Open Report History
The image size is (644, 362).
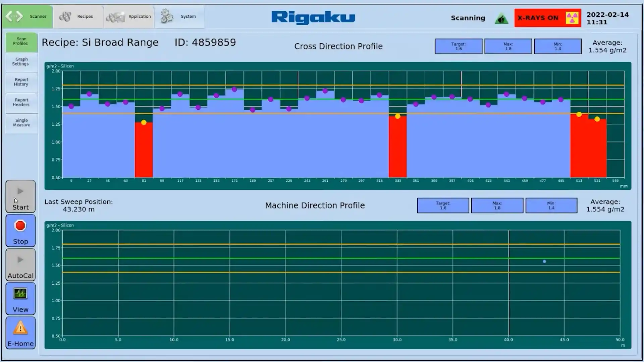pyautogui.click(x=21, y=82)
